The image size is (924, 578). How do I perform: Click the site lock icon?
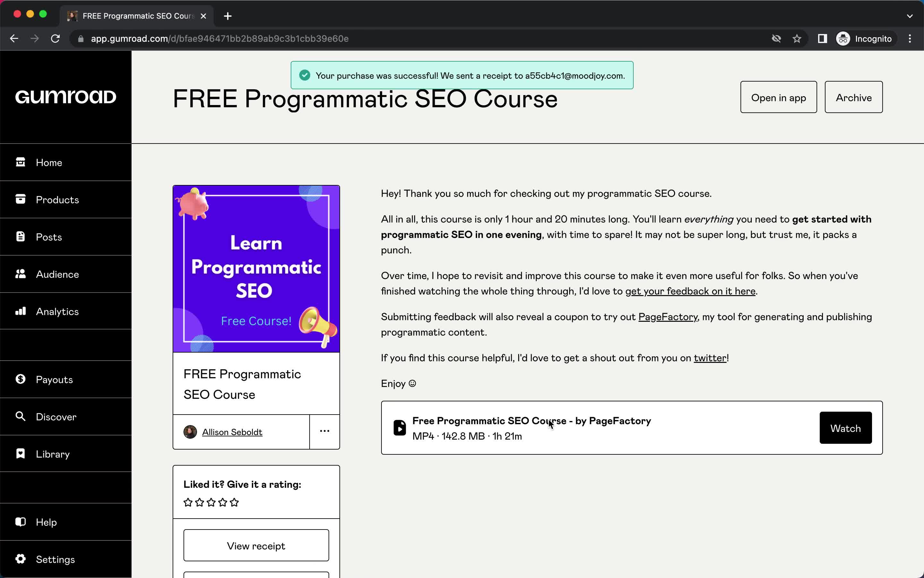click(81, 39)
